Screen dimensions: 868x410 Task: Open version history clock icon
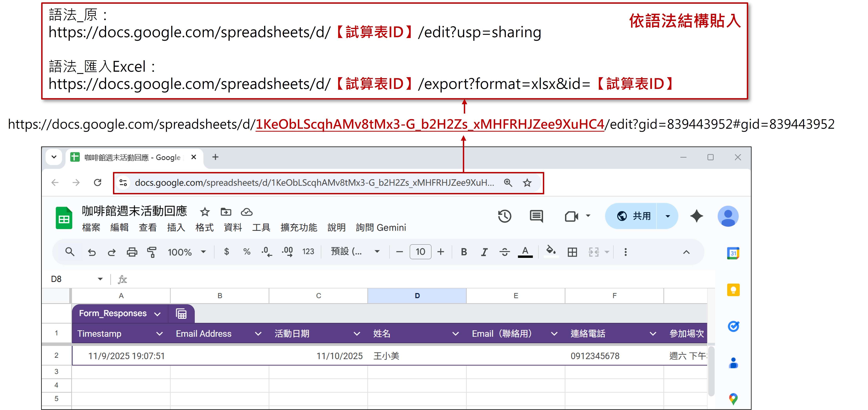click(x=504, y=216)
